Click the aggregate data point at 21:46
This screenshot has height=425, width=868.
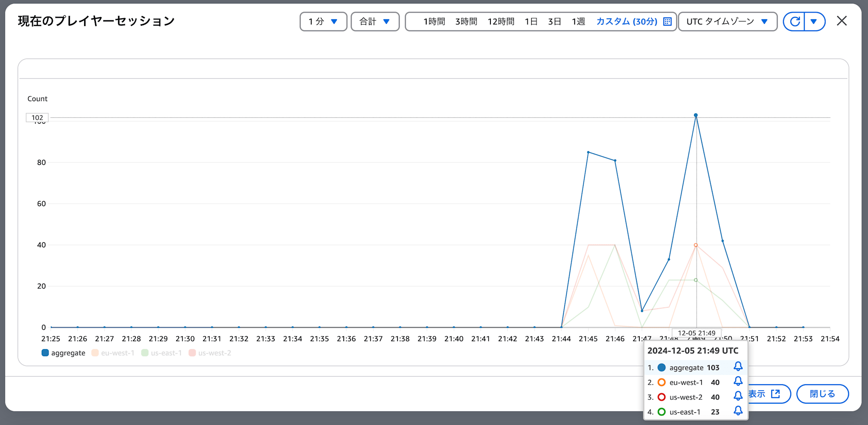click(615, 161)
